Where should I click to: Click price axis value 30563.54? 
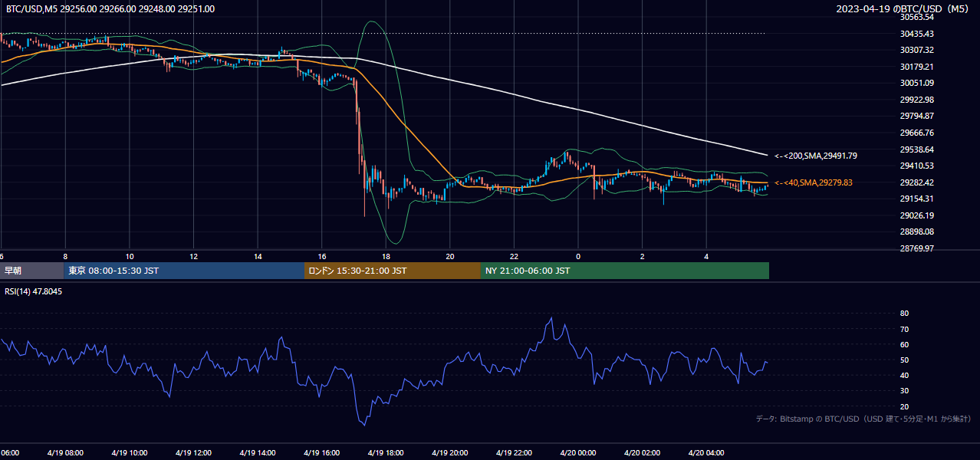tap(917, 17)
